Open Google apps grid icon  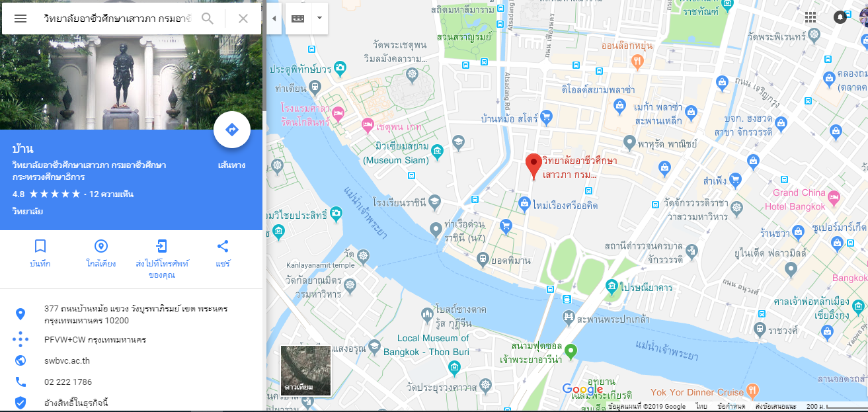(x=810, y=17)
